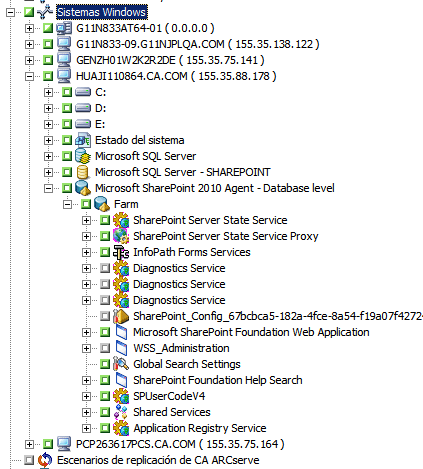Expand the SPUserCodeV4 node
The height and width of the screenshot is (469, 423).
pyautogui.click(x=86, y=396)
